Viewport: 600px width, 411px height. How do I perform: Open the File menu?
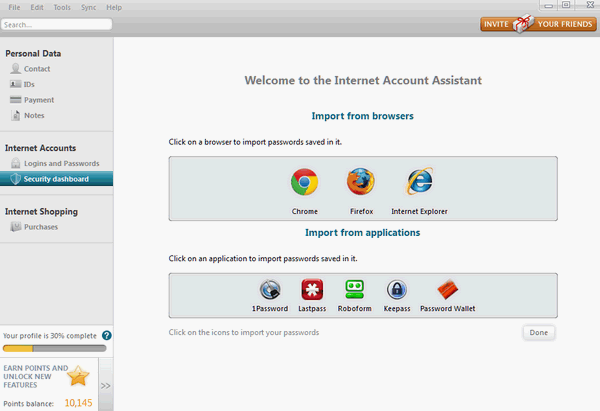click(14, 7)
